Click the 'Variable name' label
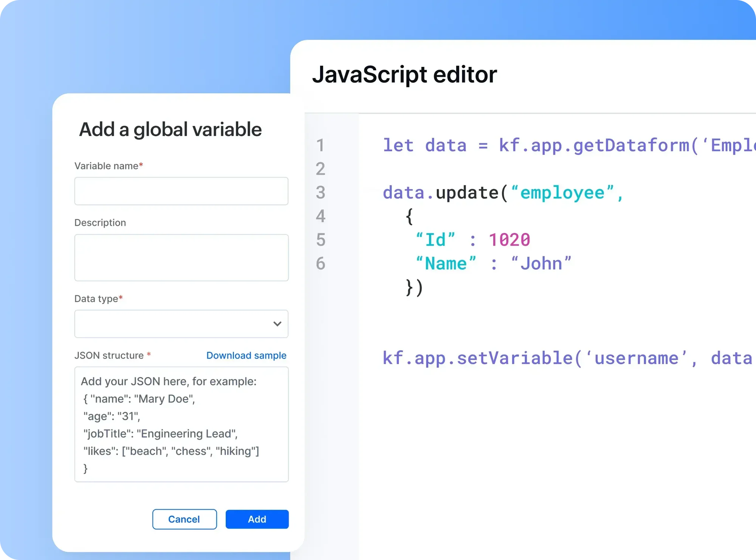Image resolution: width=756 pixels, height=560 pixels. 108,166
